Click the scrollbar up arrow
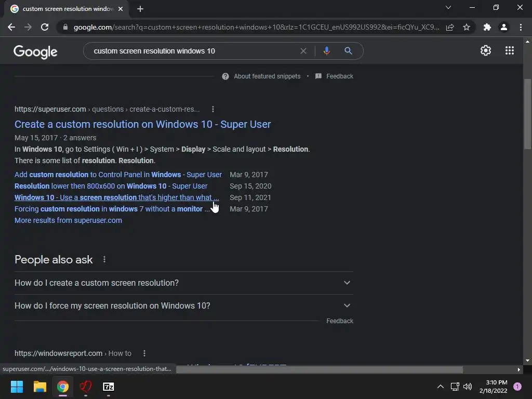The image size is (532, 399). [527, 42]
